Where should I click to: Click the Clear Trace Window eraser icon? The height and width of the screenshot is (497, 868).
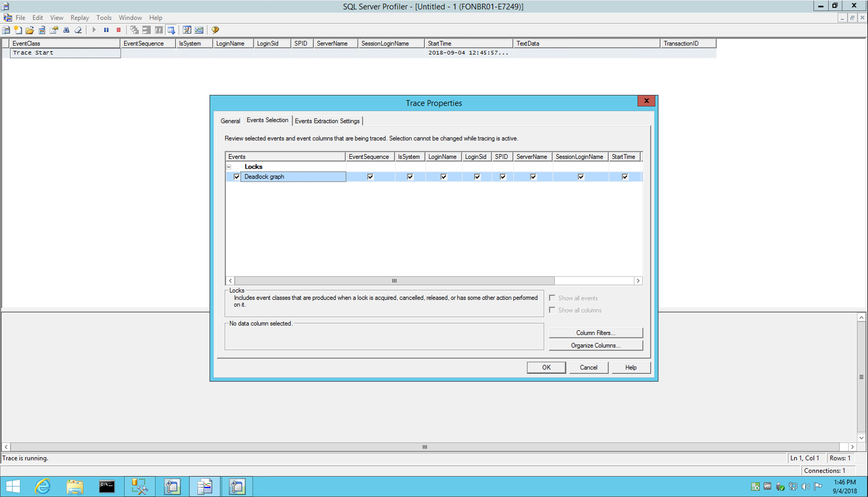(x=78, y=30)
